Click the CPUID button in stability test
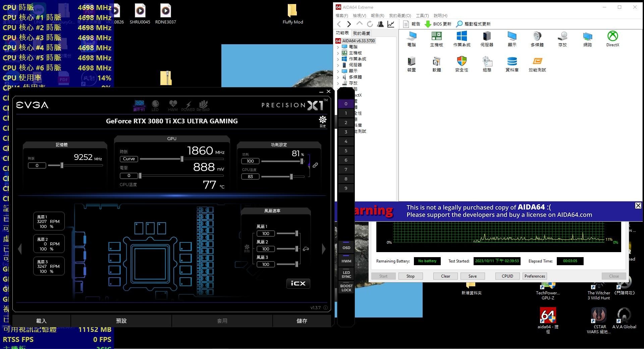The height and width of the screenshot is (349, 644). coord(507,276)
